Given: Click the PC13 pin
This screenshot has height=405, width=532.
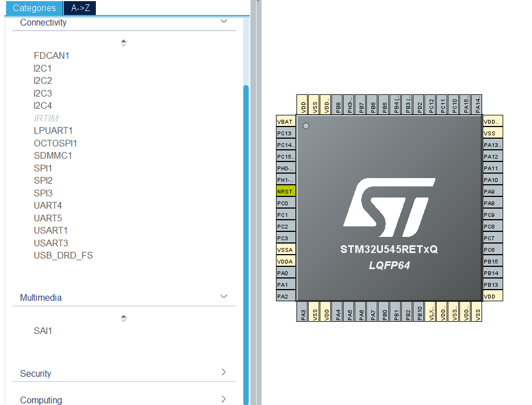Looking at the screenshot, I should click(x=286, y=133).
